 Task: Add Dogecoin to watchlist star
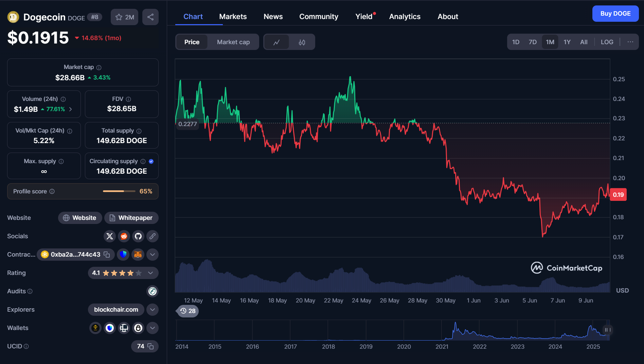pos(124,17)
